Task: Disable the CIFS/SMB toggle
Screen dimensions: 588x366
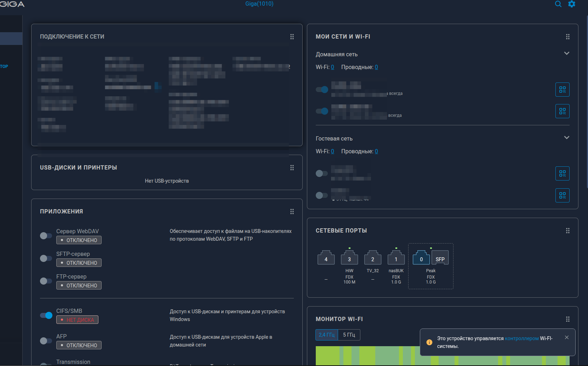Action: 46,315
